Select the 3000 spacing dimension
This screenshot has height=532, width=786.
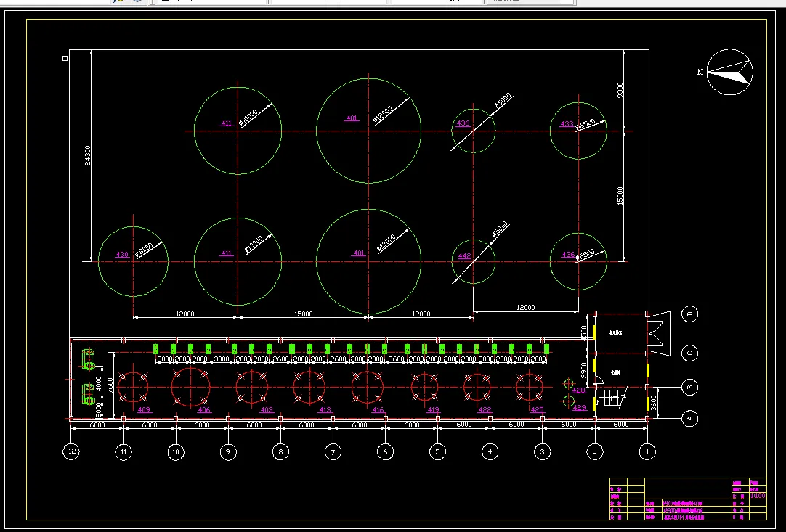tap(222, 359)
